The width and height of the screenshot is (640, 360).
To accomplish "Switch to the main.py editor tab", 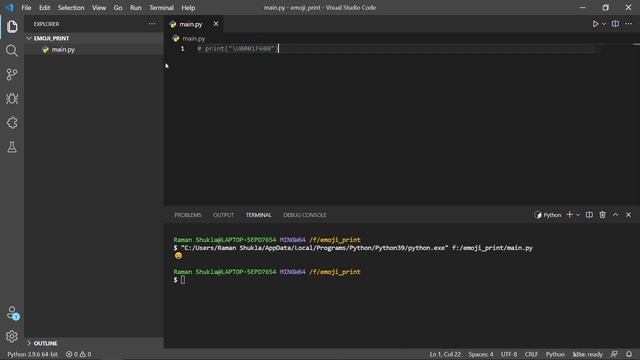I will pyautogui.click(x=191, y=24).
